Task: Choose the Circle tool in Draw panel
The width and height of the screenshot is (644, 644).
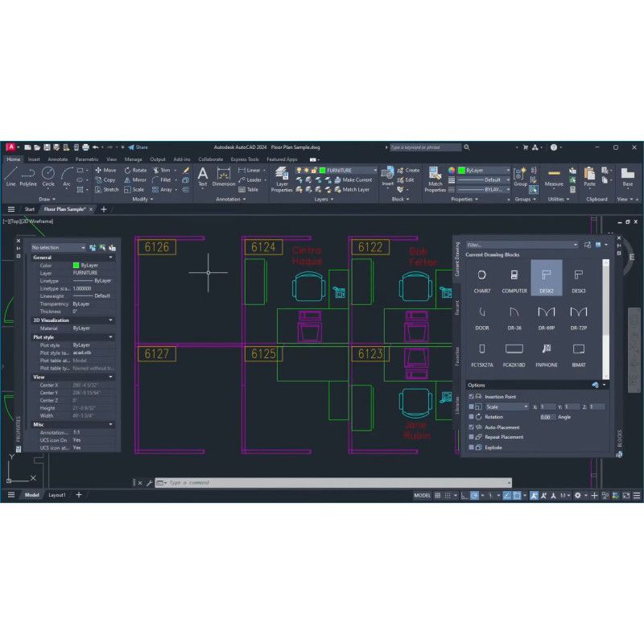Action: tap(48, 175)
